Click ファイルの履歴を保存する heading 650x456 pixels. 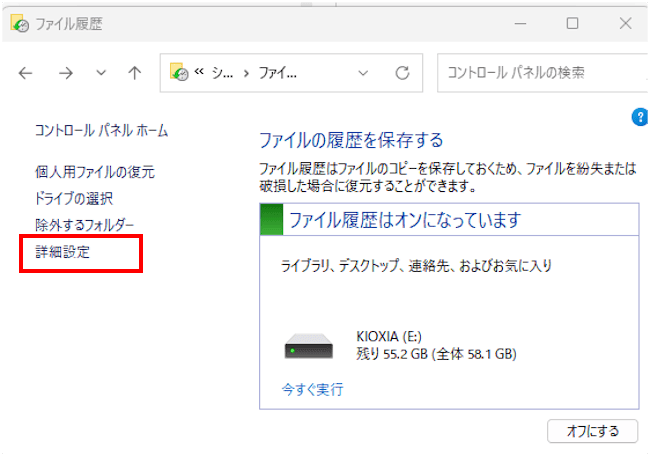[351, 140]
